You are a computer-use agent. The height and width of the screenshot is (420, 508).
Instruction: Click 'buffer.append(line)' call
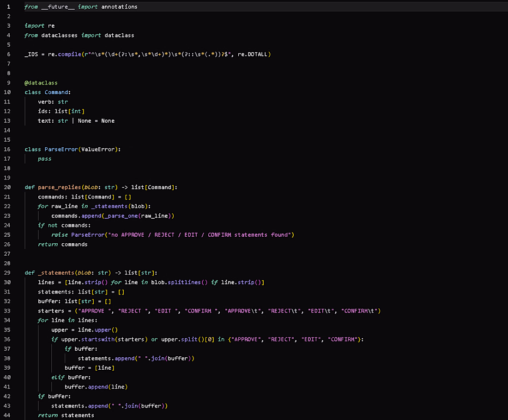(96, 387)
